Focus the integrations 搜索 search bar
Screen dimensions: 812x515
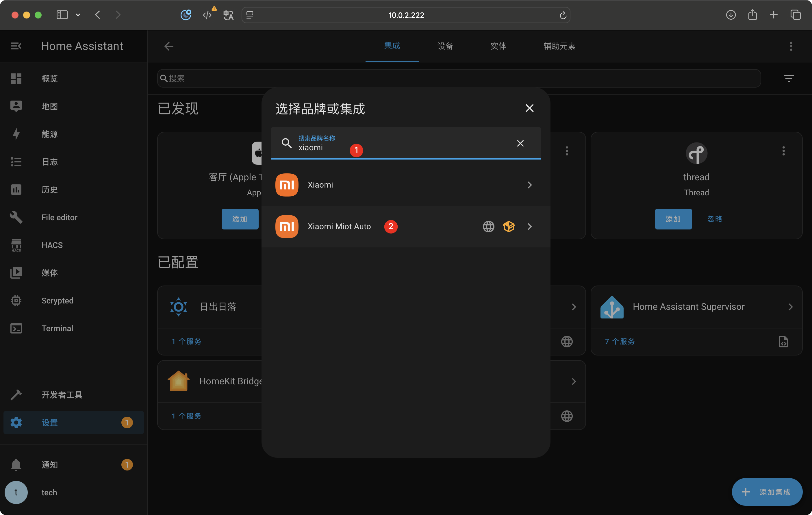tap(459, 79)
